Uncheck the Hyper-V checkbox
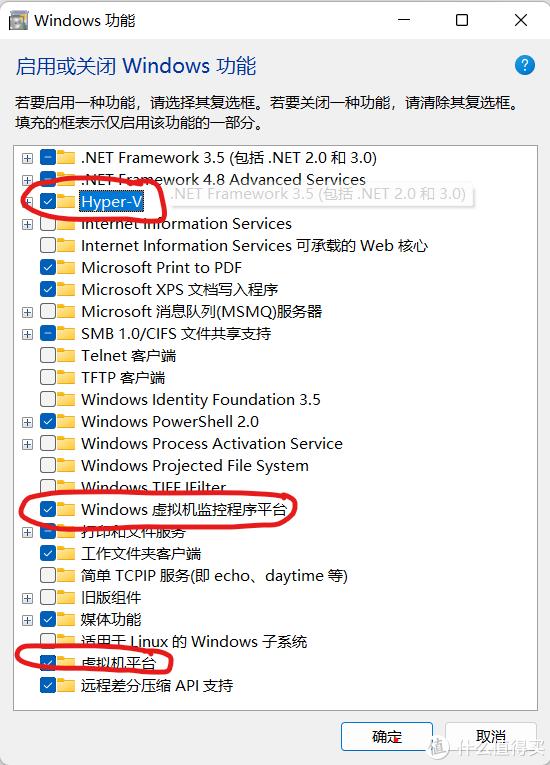 pyautogui.click(x=48, y=201)
